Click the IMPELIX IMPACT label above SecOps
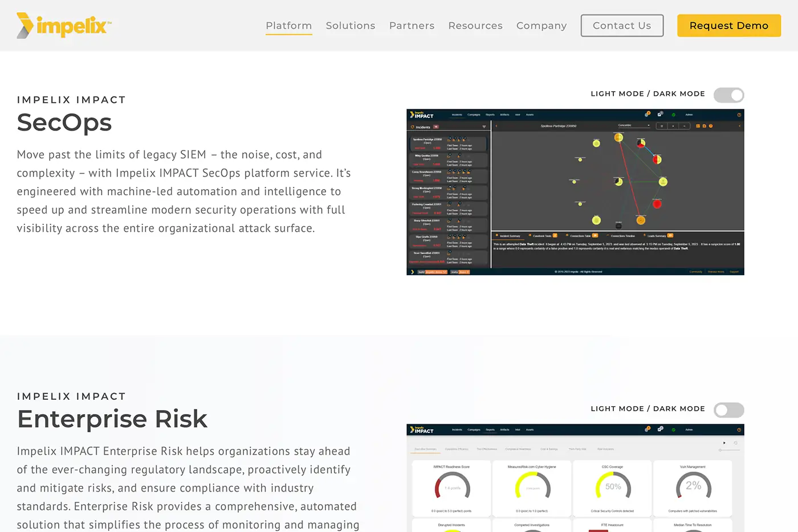The height and width of the screenshot is (532, 798). [71, 100]
